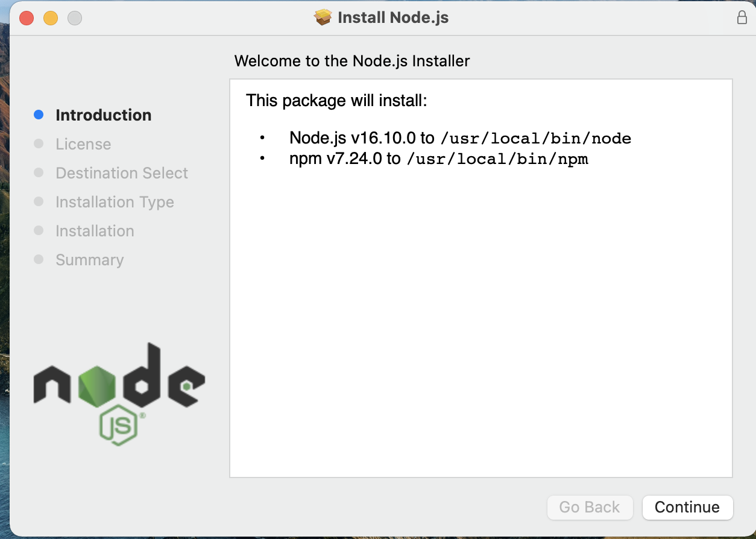Click the Continue button
The width and height of the screenshot is (756, 539).
(x=687, y=507)
